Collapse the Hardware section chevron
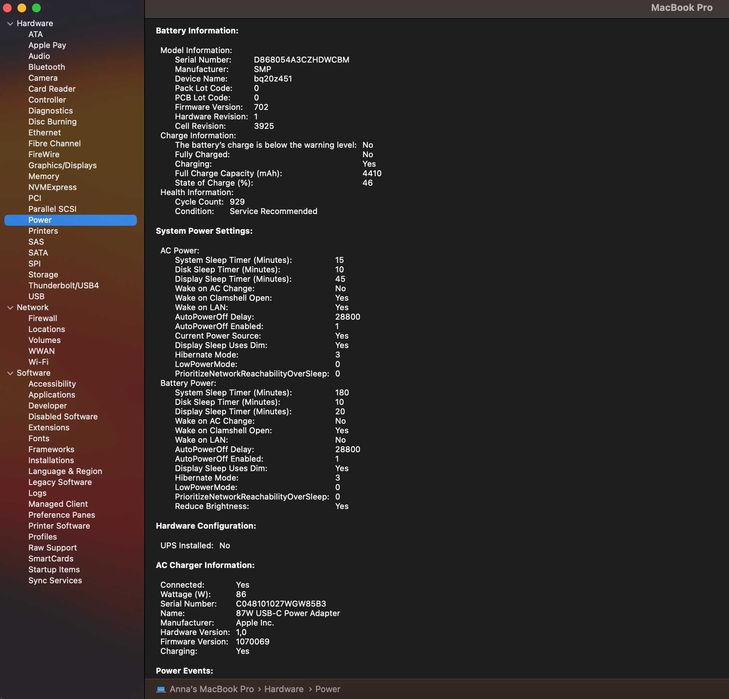The width and height of the screenshot is (729, 699). pos(10,23)
